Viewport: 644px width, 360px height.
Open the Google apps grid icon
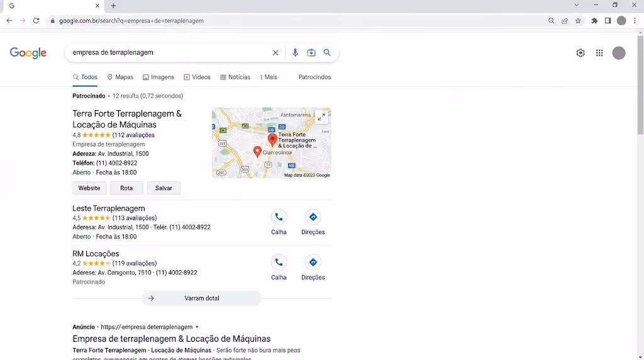click(599, 53)
